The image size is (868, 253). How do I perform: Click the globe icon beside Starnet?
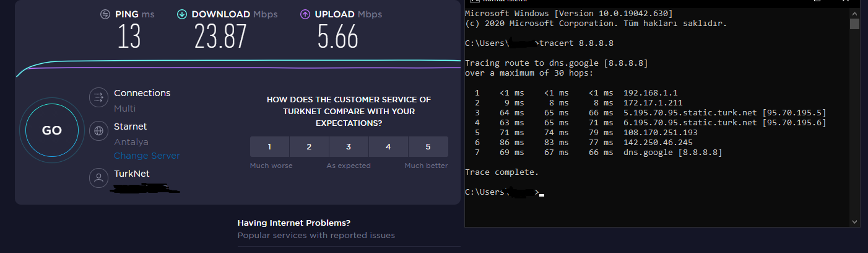[98, 131]
